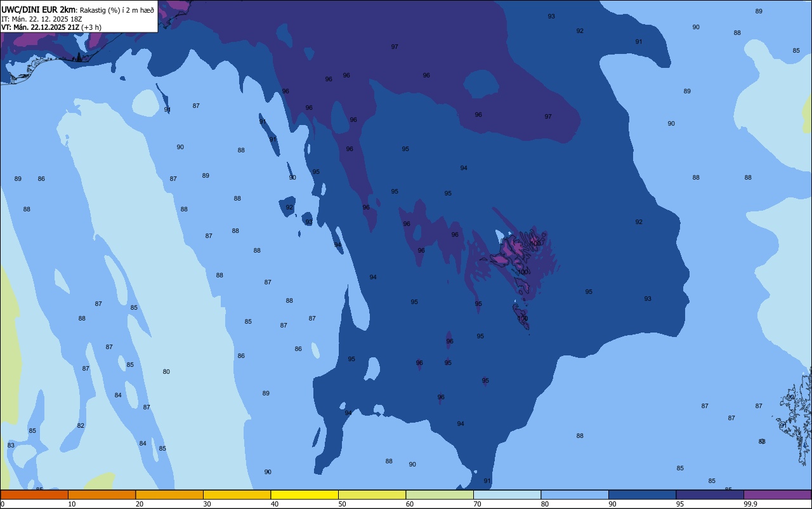Select the 30–40 legend color segment

point(237,494)
